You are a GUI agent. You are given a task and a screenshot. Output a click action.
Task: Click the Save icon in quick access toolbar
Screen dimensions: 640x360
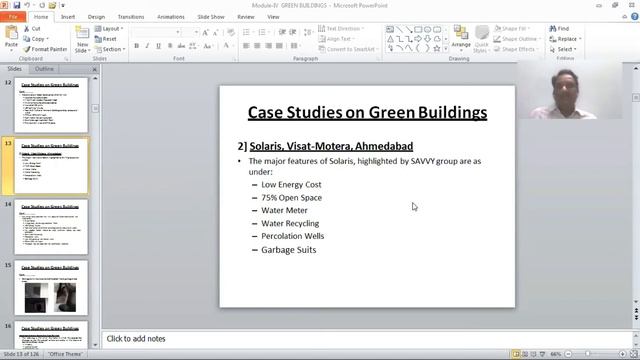(x=16, y=5)
